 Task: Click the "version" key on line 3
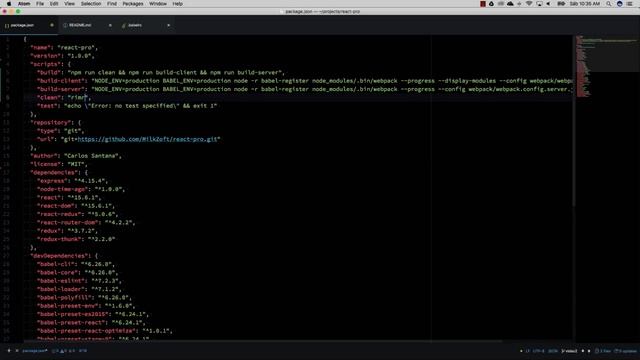(x=45, y=56)
